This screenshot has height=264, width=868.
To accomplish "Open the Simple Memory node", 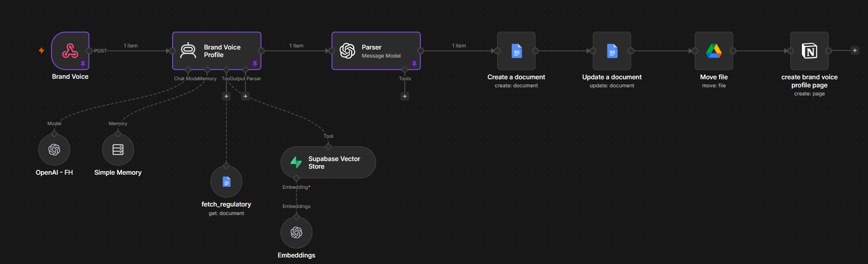I will click(x=118, y=149).
